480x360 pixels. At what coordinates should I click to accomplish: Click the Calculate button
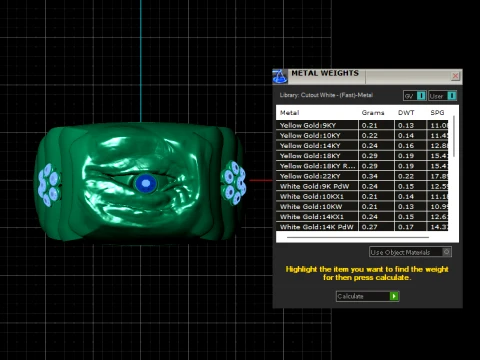(367, 296)
